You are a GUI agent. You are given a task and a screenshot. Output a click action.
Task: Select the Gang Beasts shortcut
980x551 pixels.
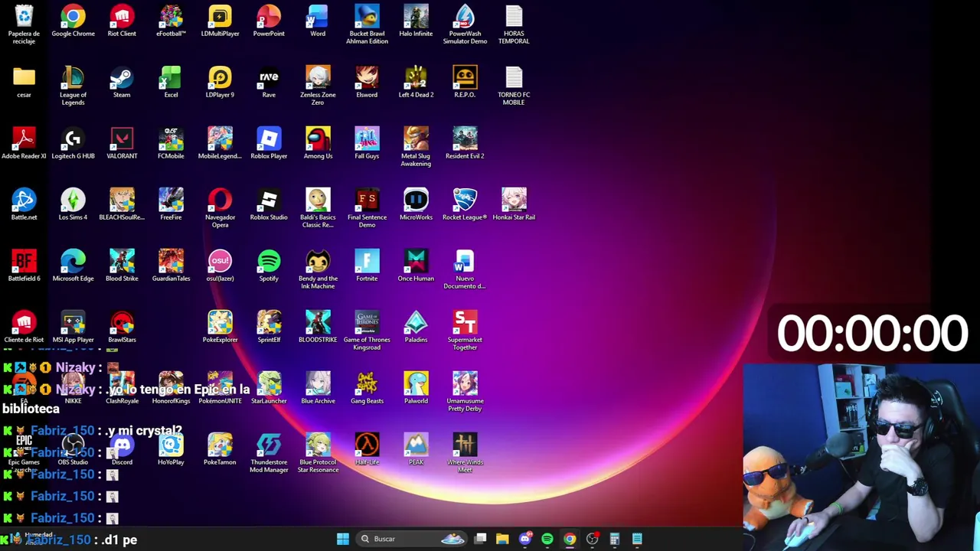pyautogui.click(x=367, y=389)
